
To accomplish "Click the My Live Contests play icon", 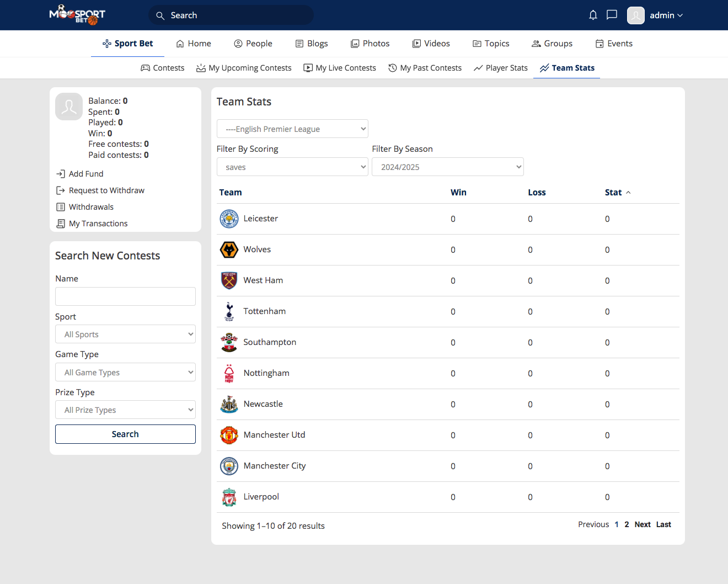I will click(x=308, y=68).
